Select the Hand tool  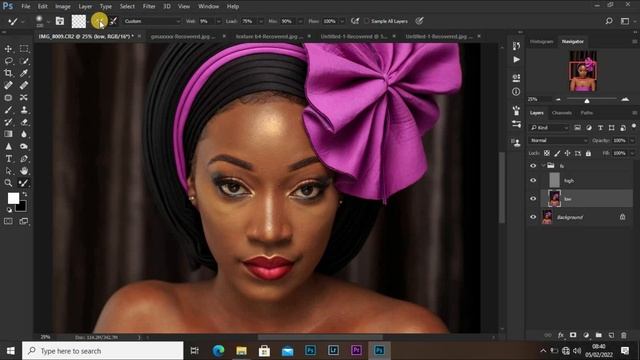coord(24,171)
